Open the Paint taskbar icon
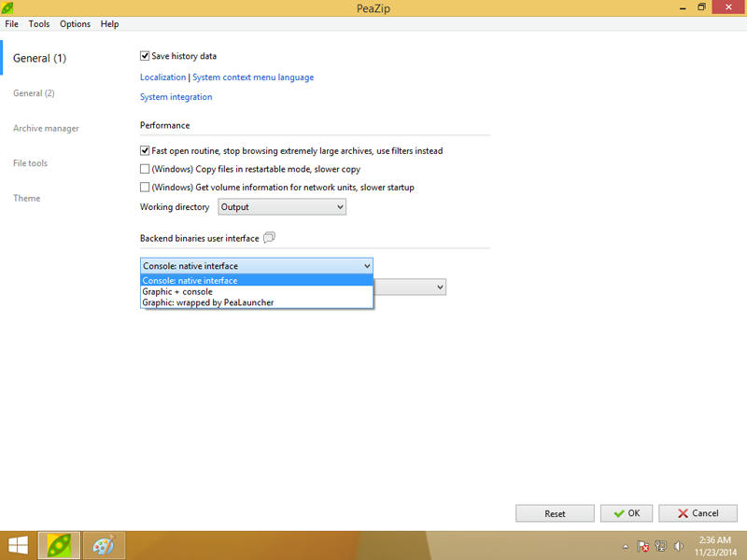The image size is (747, 560). [x=104, y=545]
